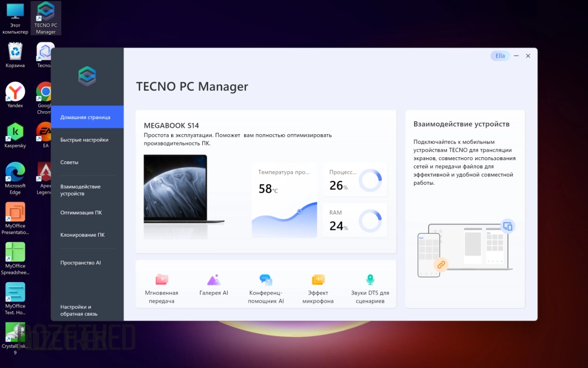Click the Ella button in title bar
Viewport: 588px width, 368px height.
coord(500,56)
